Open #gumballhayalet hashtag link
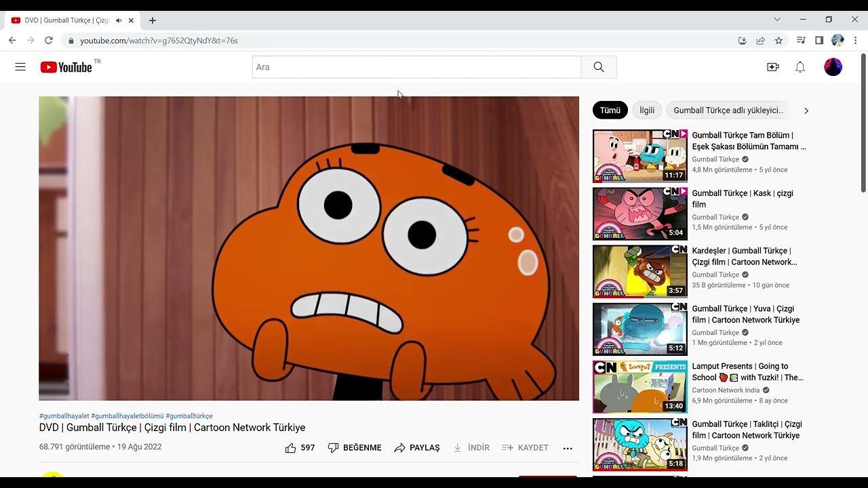The image size is (868, 488). point(64,416)
